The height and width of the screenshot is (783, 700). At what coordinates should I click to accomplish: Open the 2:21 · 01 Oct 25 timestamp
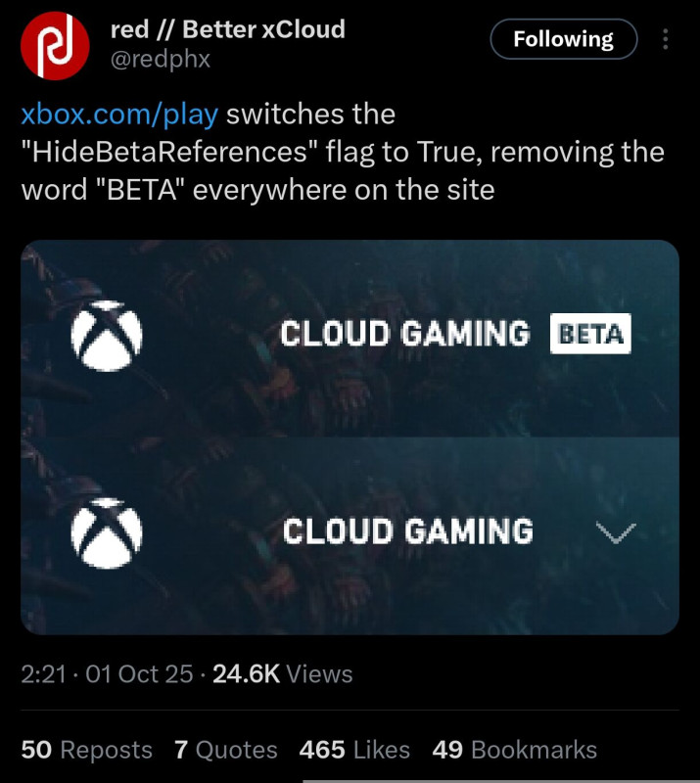pos(107,674)
